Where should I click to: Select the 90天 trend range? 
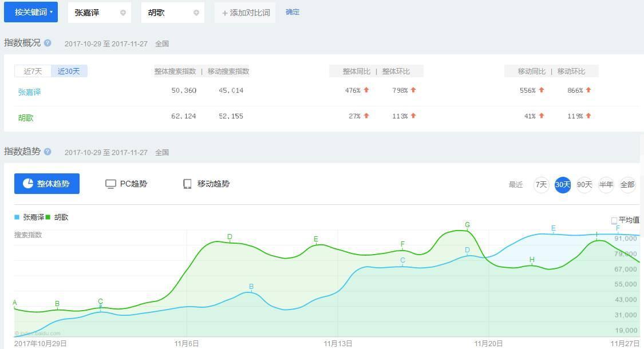coord(584,185)
